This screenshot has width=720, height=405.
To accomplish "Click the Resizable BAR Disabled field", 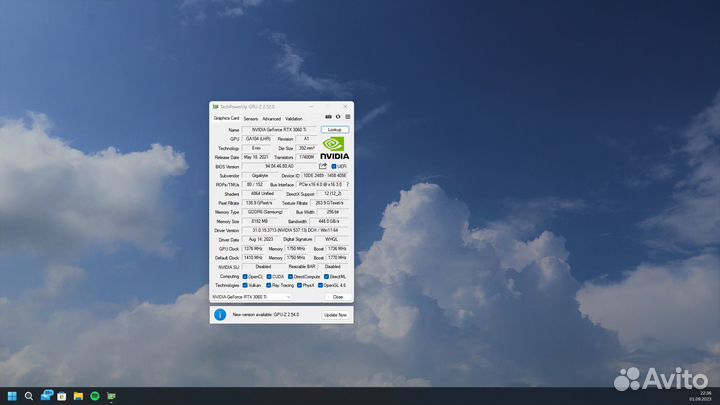I will 333,266.
